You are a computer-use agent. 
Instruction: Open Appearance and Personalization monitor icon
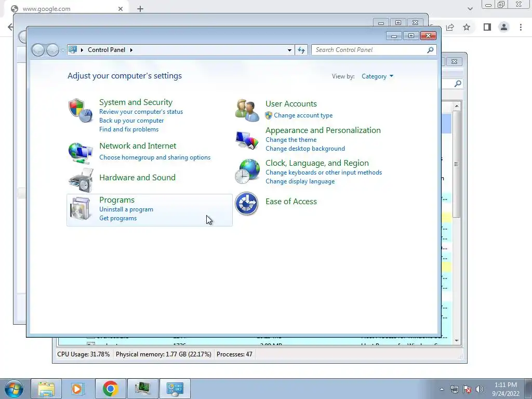247,140
